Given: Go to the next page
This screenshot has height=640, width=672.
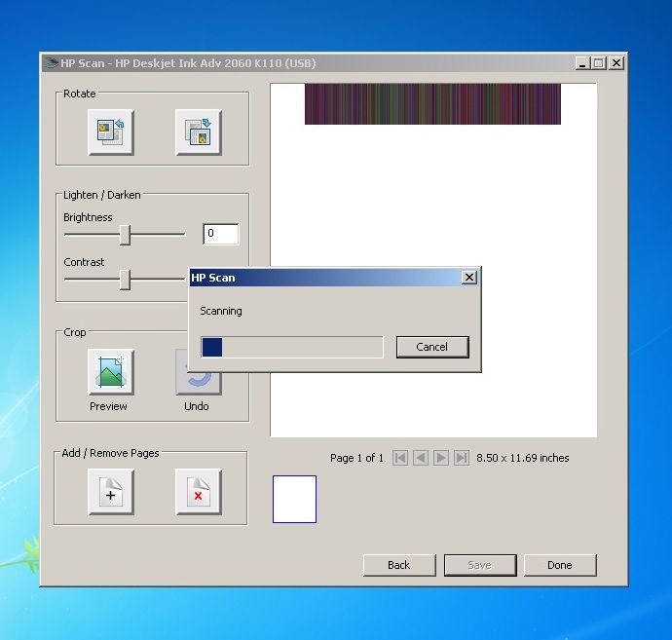Looking at the screenshot, I should pyautogui.click(x=440, y=458).
